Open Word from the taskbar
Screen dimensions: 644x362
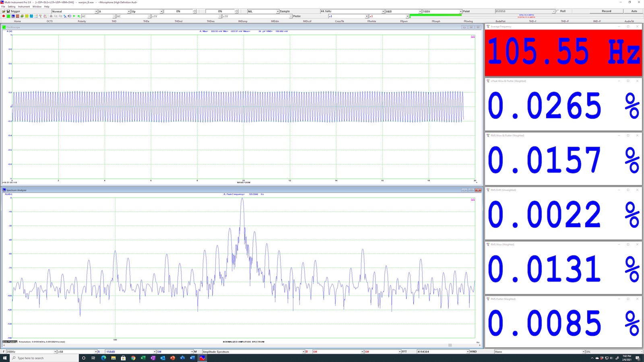[x=192, y=358]
